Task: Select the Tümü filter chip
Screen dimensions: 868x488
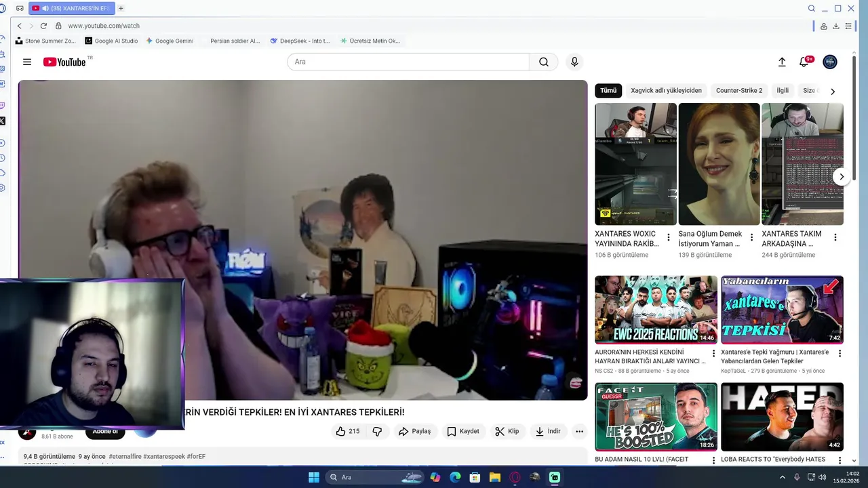Action: (608, 90)
